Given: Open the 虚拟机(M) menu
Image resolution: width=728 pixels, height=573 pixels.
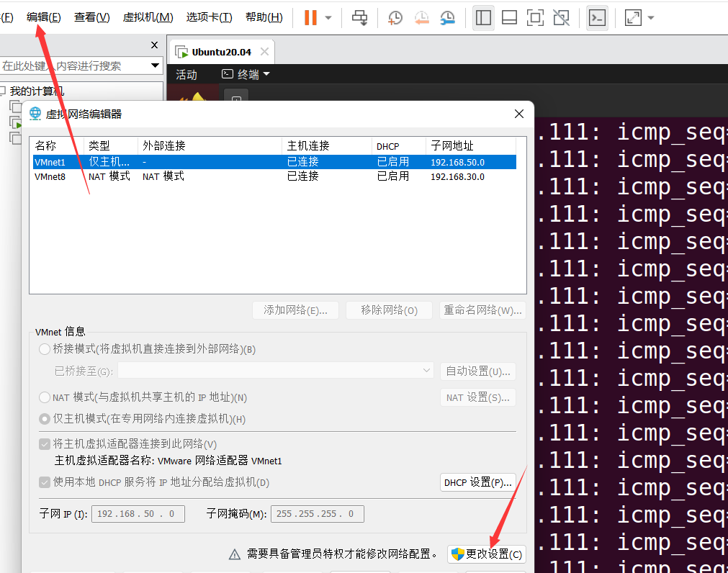Looking at the screenshot, I should (x=148, y=17).
